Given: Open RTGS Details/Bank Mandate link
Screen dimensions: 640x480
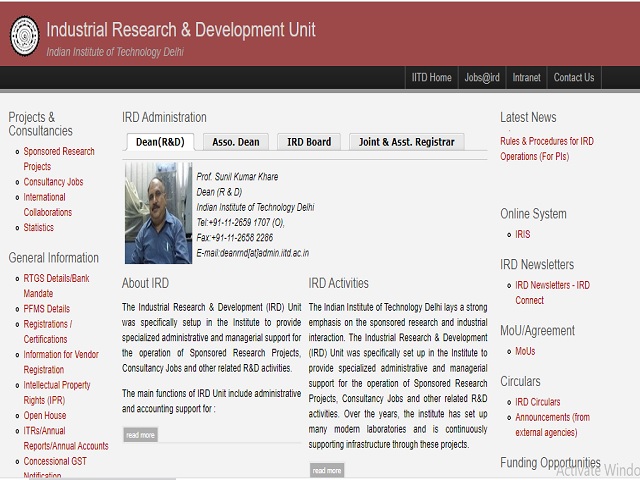Looking at the screenshot, I should click(56, 286).
